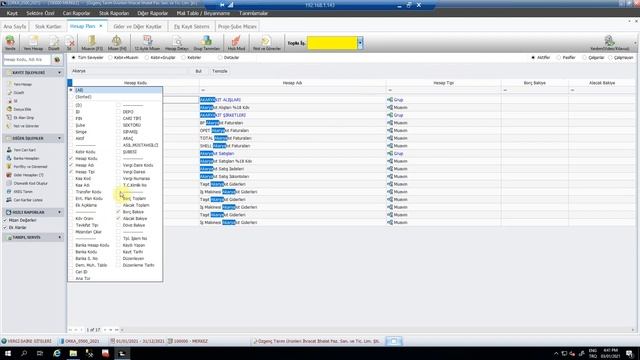Screen dimensions: 640x360
Task: Open Not ve Görevler toolbar icon
Action: 267,42
